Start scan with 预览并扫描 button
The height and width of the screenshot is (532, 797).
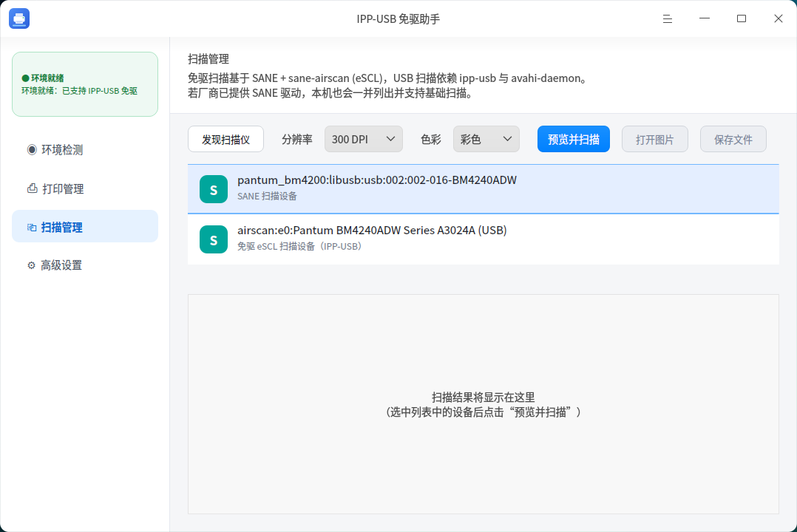coord(574,139)
